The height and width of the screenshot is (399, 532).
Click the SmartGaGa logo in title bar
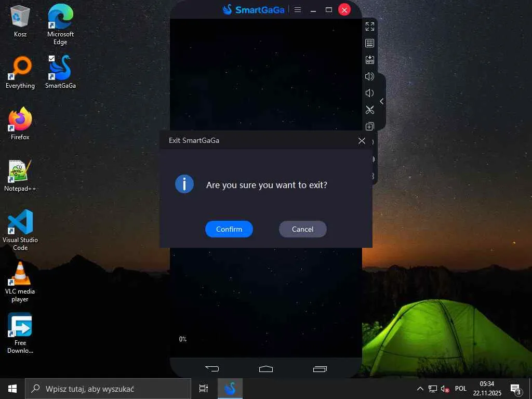tap(254, 9)
